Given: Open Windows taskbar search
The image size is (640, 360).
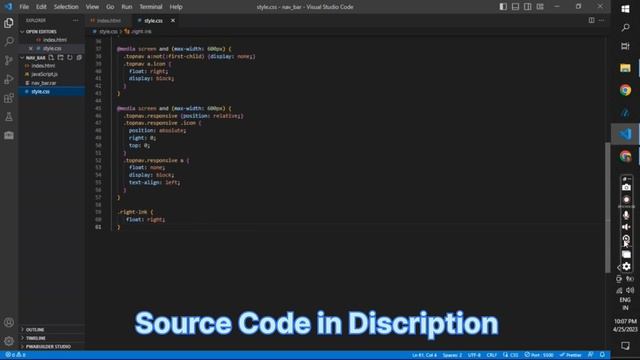Looking at the screenshot, I should tap(625, 27).
